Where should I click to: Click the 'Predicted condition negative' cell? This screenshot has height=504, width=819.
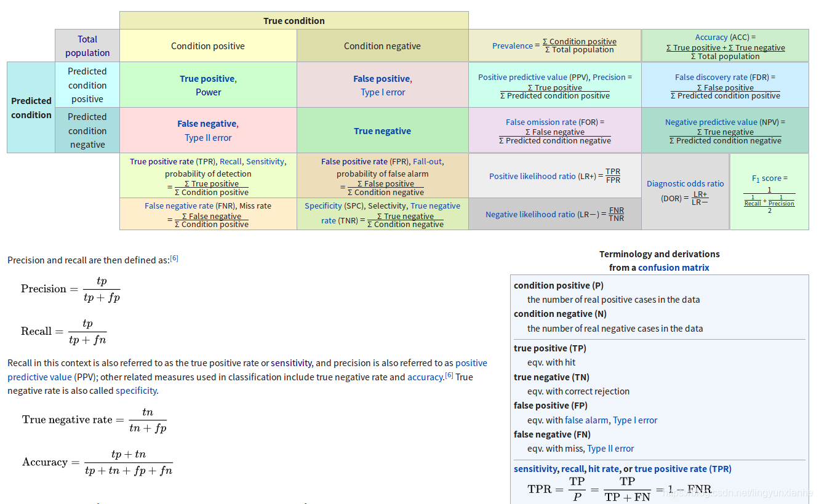(87, 130)
